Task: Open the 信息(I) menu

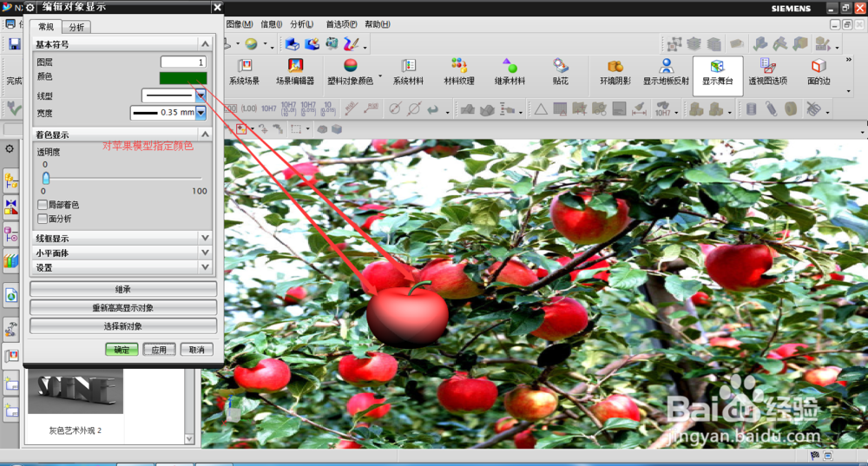Action: [x=271, y=23]
